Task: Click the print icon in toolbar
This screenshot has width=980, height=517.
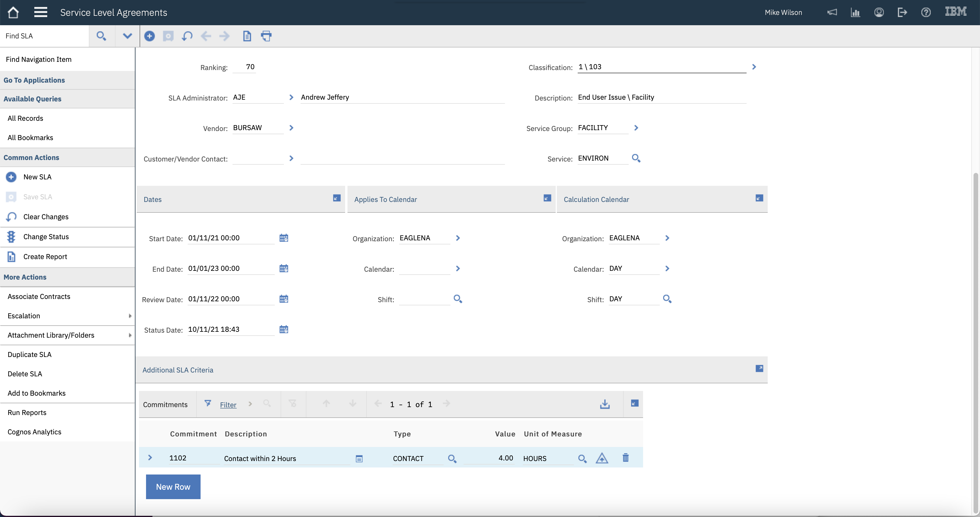Action: point(266,36)
